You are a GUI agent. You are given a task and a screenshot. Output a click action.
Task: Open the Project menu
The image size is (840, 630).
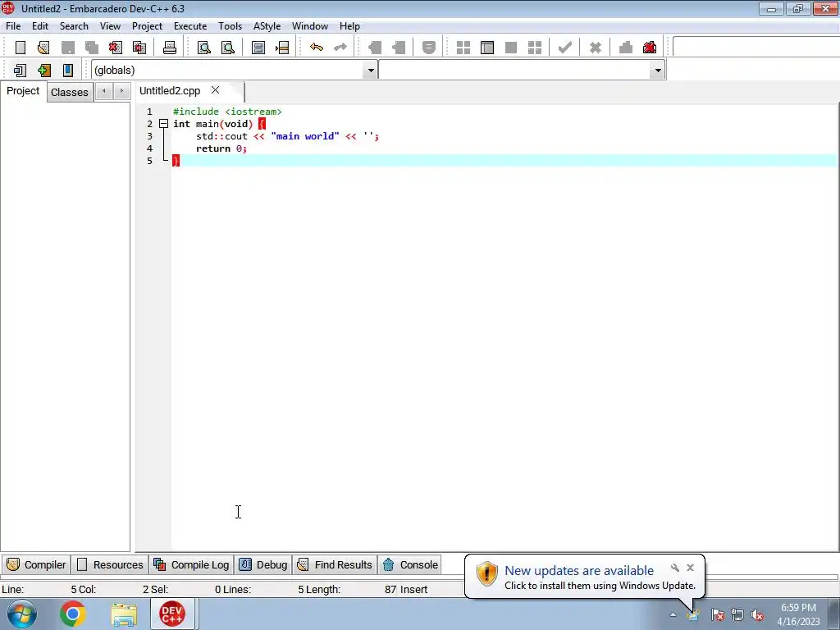(x=148, y=26)
